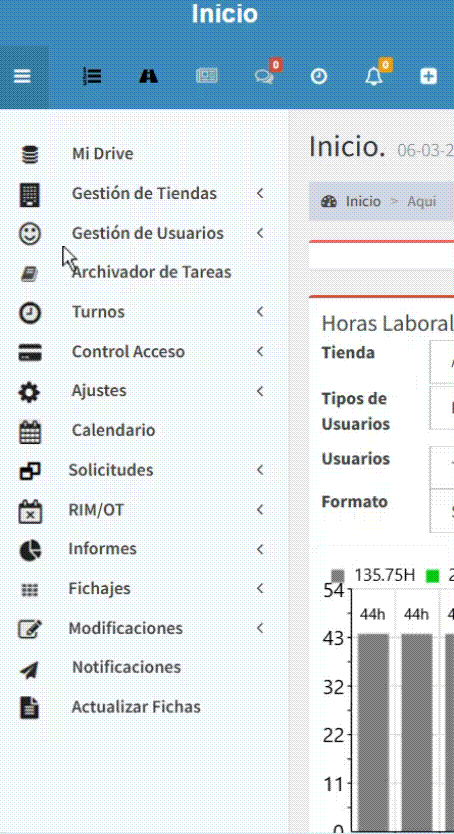Click the Solicitudes overlapping squares icon
This screenshot has width=454, height=834.
click(x=30, y=471)
